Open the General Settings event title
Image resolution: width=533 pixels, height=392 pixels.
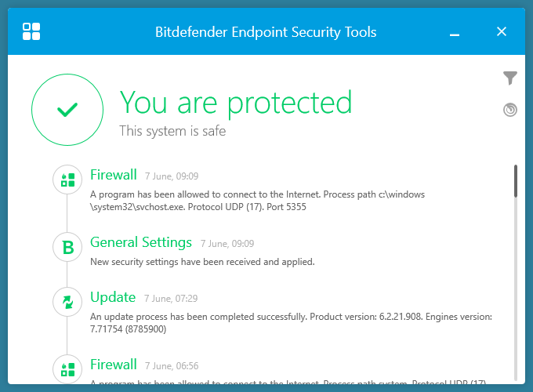coord(141,242)
